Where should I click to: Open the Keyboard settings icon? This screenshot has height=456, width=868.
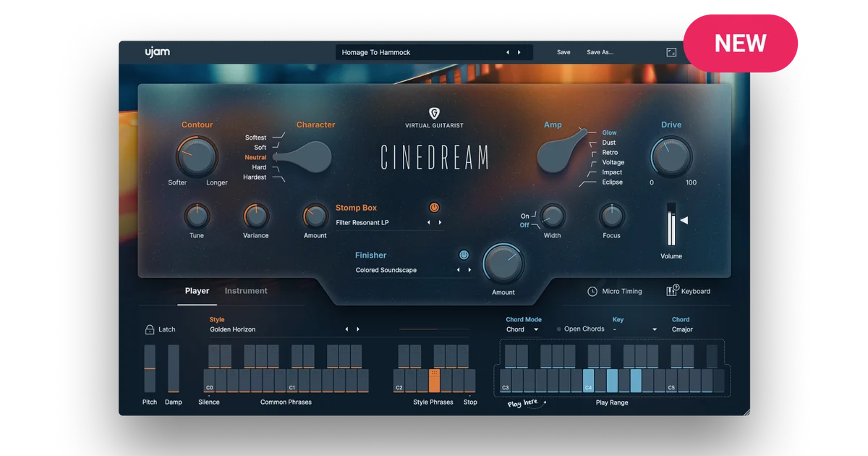[x=672, y=290]
